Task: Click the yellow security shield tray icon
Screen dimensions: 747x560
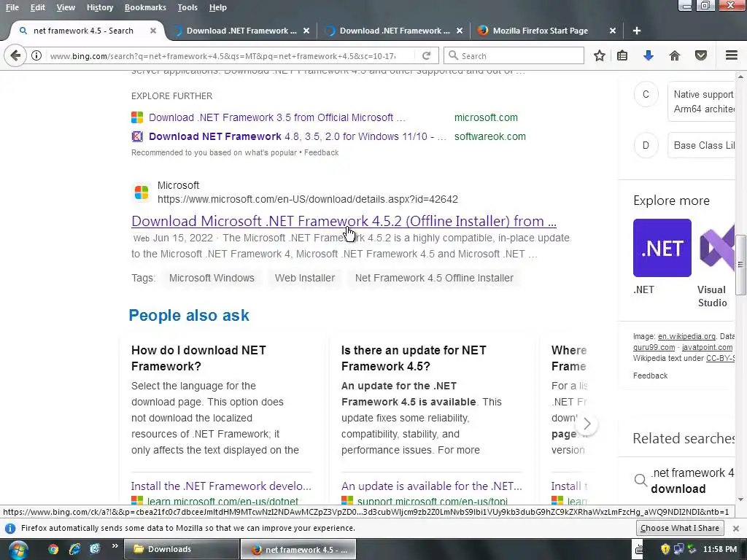Action: (665, 549)
